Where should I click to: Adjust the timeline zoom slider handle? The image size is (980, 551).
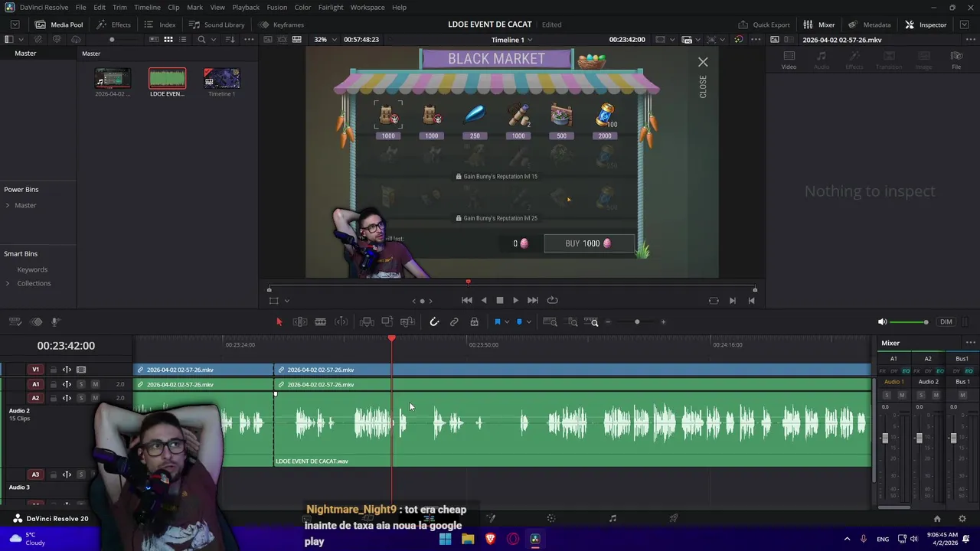pos(637,322)
